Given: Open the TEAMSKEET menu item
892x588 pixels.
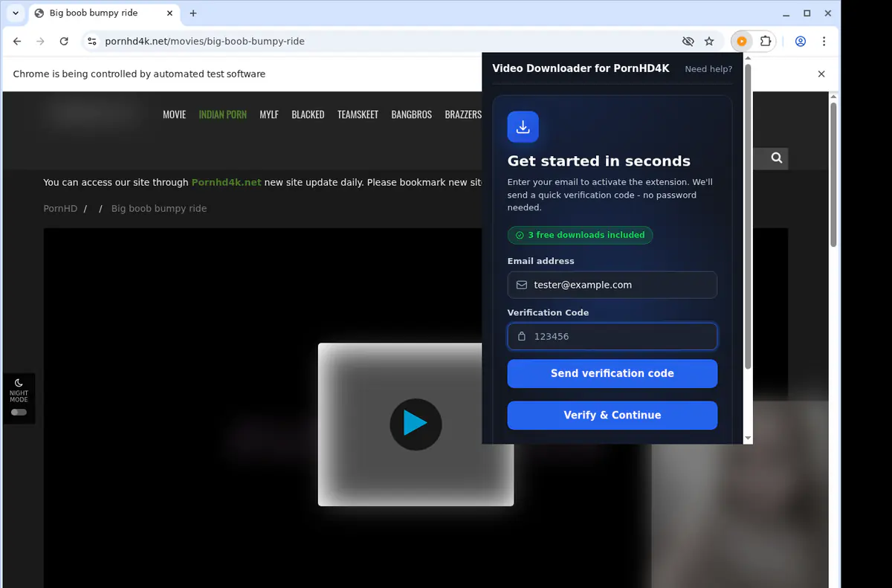Looking at the screenshot, I should [x=358, y=114].
